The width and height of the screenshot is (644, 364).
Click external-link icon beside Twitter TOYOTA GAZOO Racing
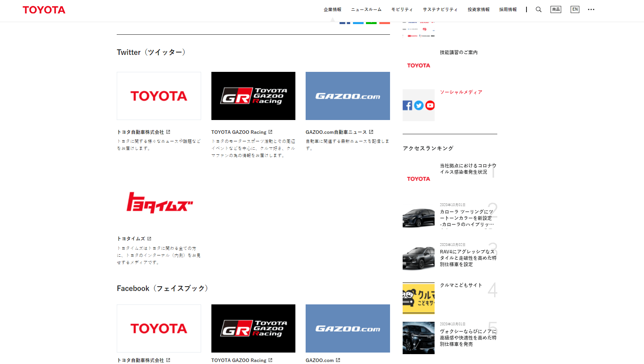[270, 132]
